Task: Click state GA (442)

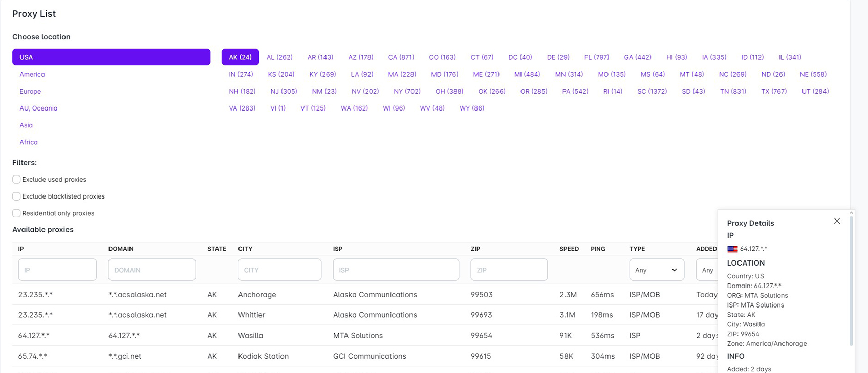Action: point(638,57)
